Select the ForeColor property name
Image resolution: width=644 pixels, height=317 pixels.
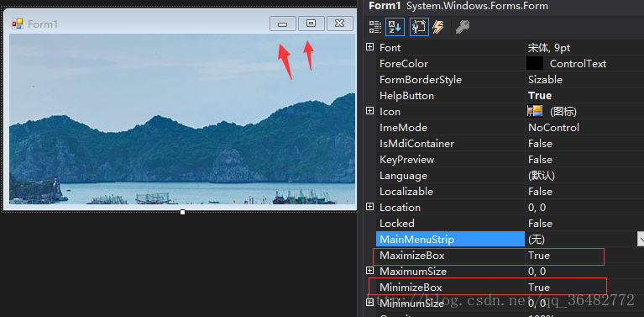[x=404, y=64]
